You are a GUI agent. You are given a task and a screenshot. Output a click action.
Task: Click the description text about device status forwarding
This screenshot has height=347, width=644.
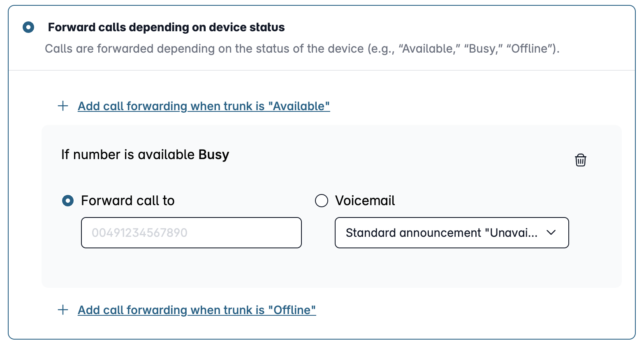[x=302, y=49]
